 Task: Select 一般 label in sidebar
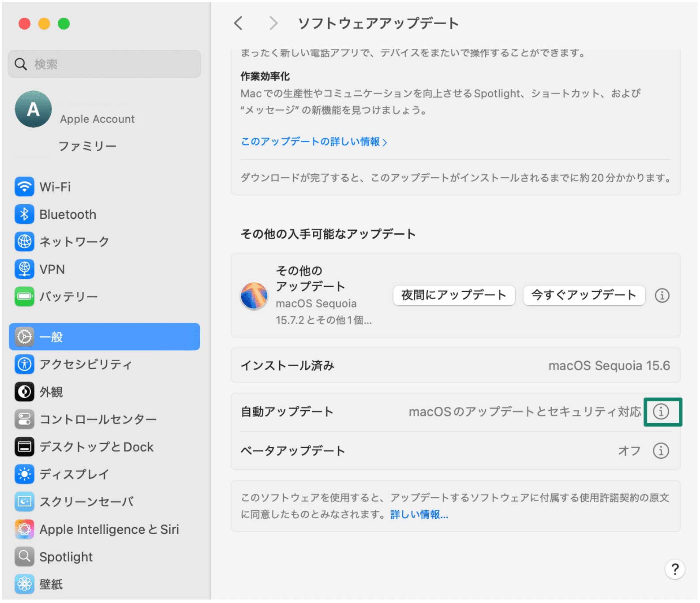[51, 337]
